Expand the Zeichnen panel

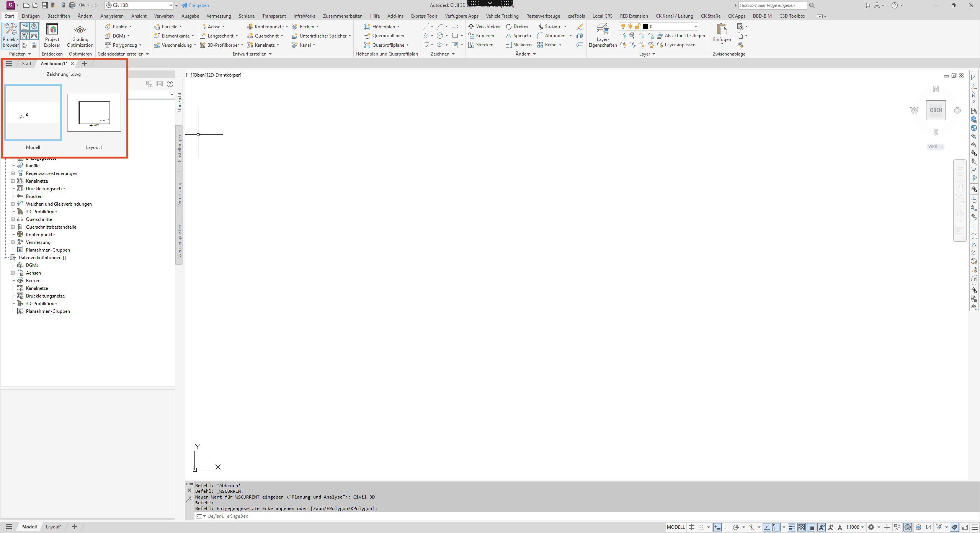coord(443,54)
